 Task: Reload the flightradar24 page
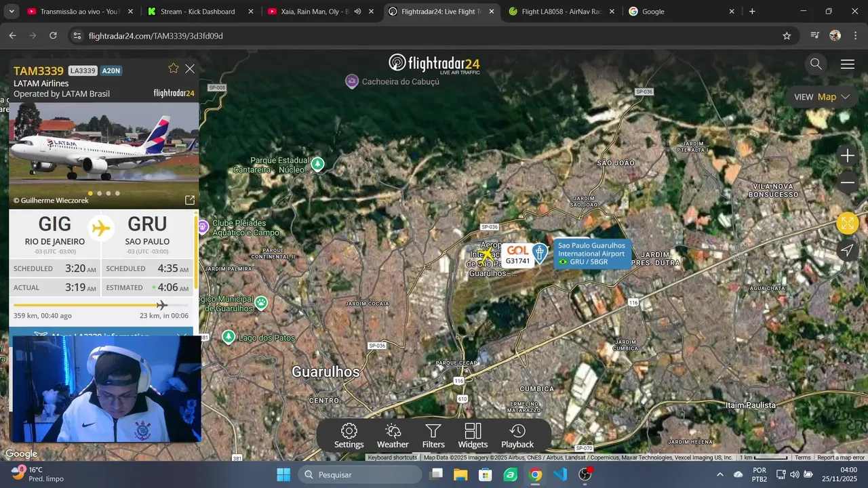pyautogui.click(x=53, y=35)
